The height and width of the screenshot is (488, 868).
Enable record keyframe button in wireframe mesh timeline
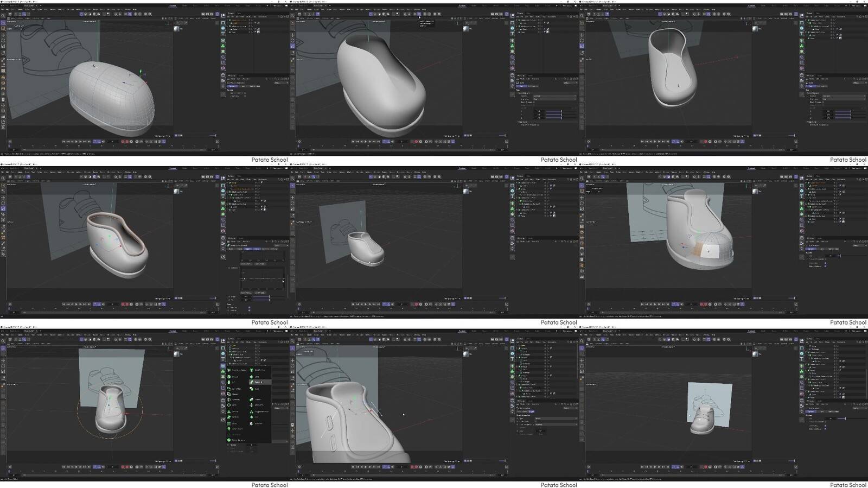tap(123, 142)
